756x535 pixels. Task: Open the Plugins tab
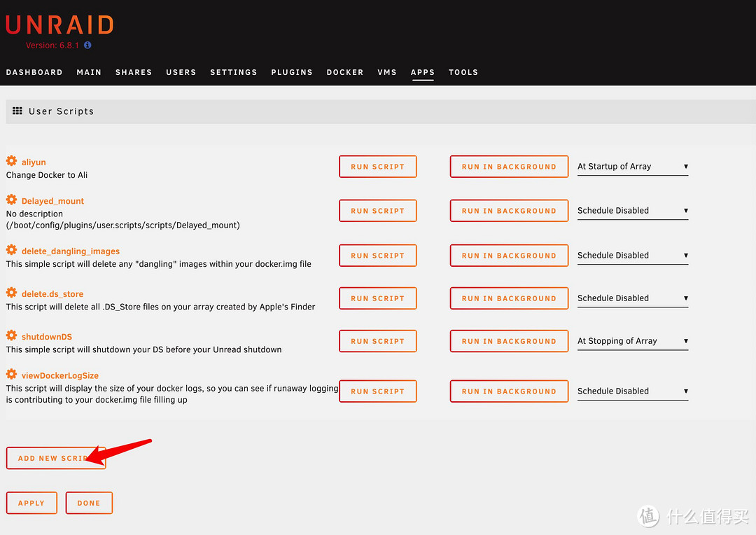tap(292, 72)
